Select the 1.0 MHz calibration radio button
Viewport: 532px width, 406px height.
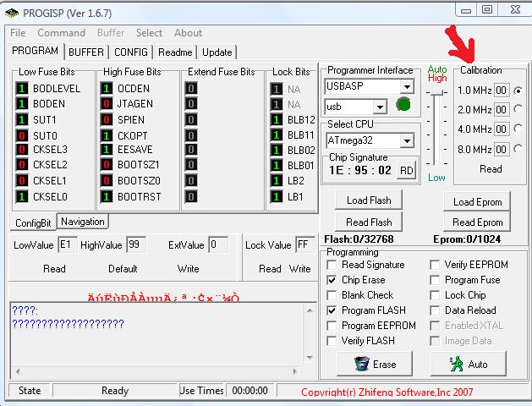518,90
